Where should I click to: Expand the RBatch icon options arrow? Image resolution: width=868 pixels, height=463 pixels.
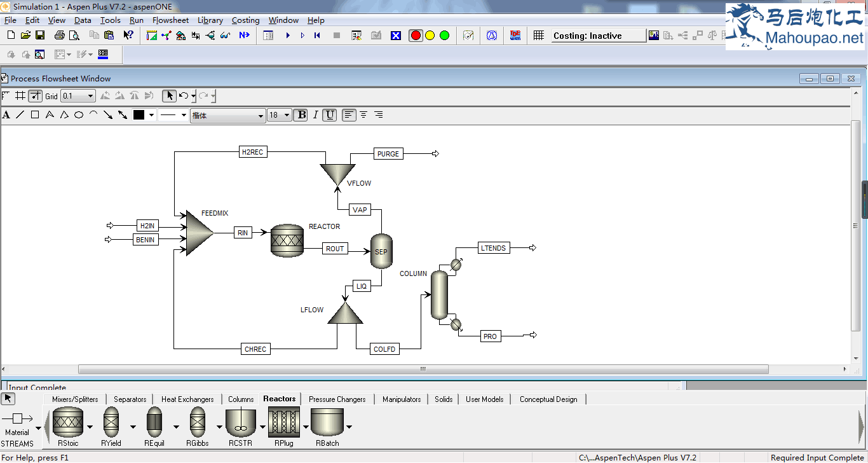tap(349, 427)
